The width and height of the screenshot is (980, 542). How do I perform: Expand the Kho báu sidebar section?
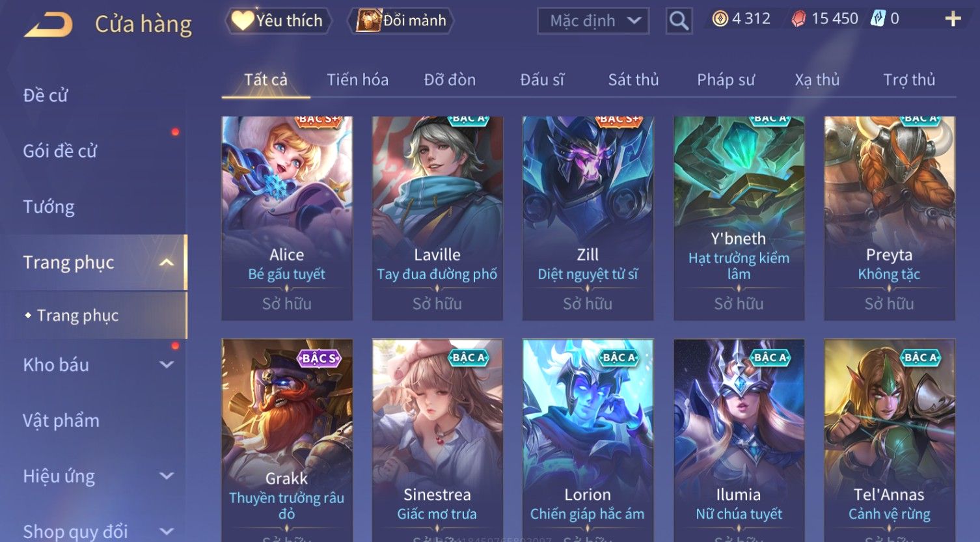[167, 365]
